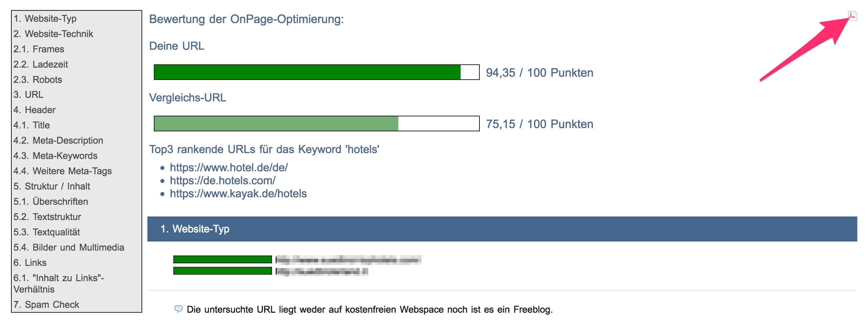Go to 4.2. Meta-Description entry
Viewport: 868px width, 327px height.
point(58,141)
